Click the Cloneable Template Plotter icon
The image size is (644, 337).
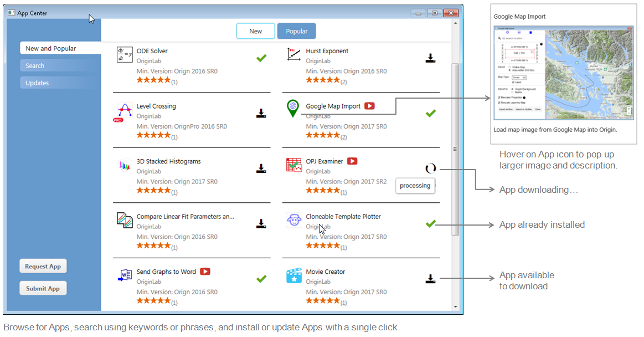293,221
